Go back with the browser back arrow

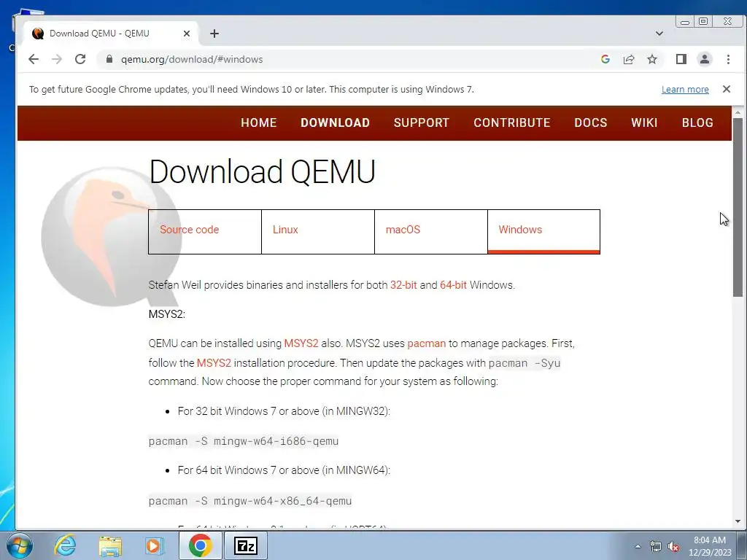pyautogui.click(x=34, y=59)
